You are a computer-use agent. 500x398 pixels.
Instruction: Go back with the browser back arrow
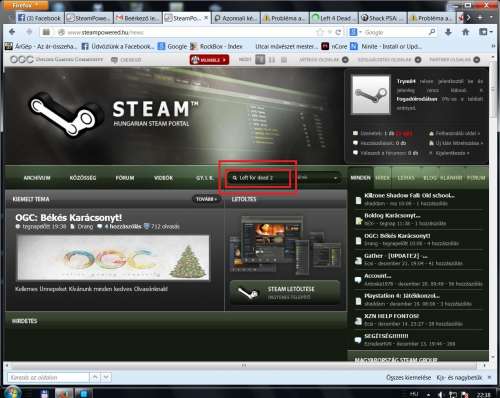pyautogui.click(x=12, y=32)
